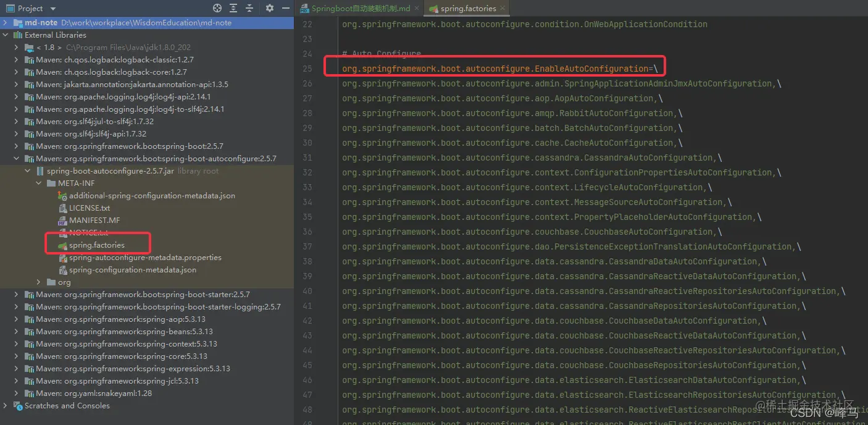Switch to the Springboot自动装载机制.md tab

click(x=360, y=9)
